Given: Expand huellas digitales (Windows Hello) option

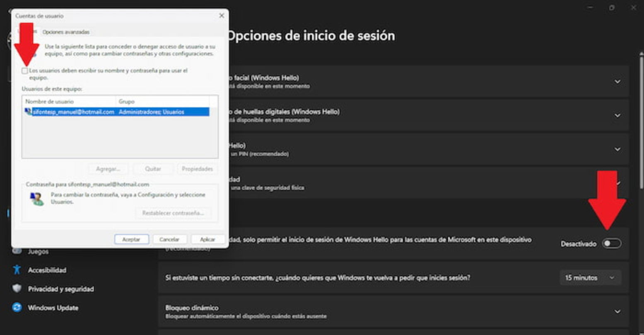Looking at the screenshot, I should point(617,115).
